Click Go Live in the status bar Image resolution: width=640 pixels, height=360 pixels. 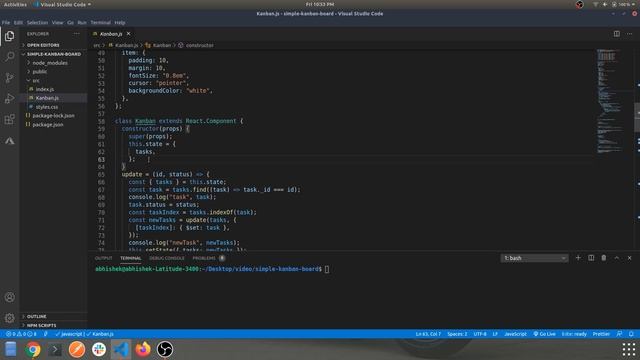(544, 334)
